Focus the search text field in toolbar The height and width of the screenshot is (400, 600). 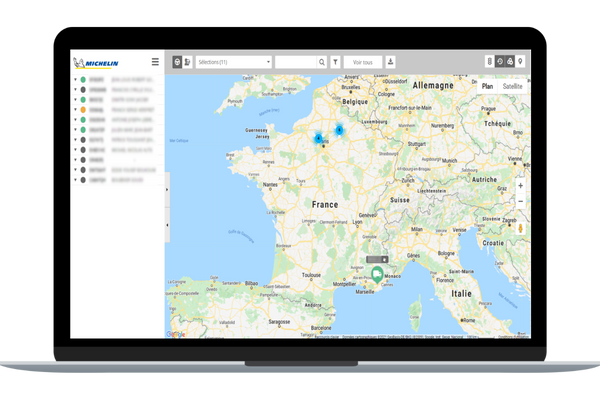click(x=296, y=62)
